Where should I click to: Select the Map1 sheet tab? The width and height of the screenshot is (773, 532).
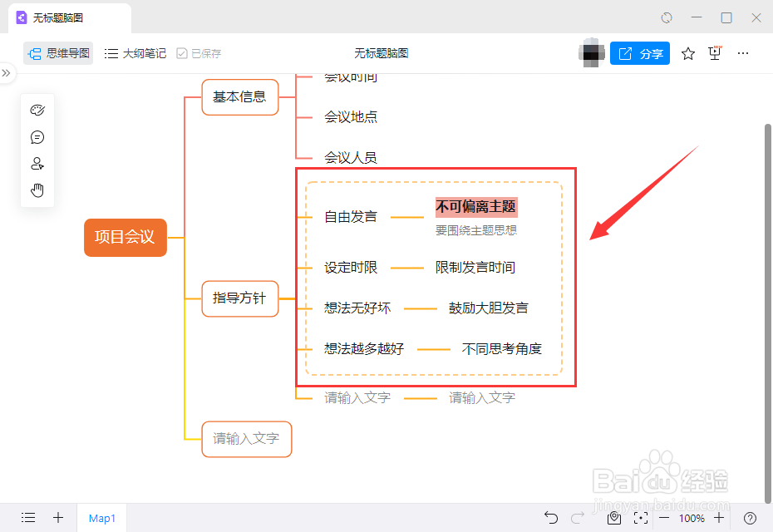(x=101, y=518)
